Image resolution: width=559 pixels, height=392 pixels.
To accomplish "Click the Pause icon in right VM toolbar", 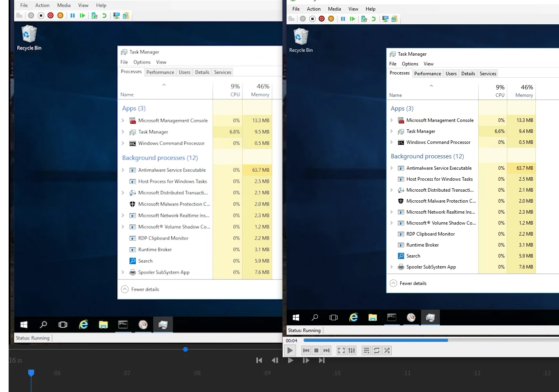I will (x=343, y=19).
